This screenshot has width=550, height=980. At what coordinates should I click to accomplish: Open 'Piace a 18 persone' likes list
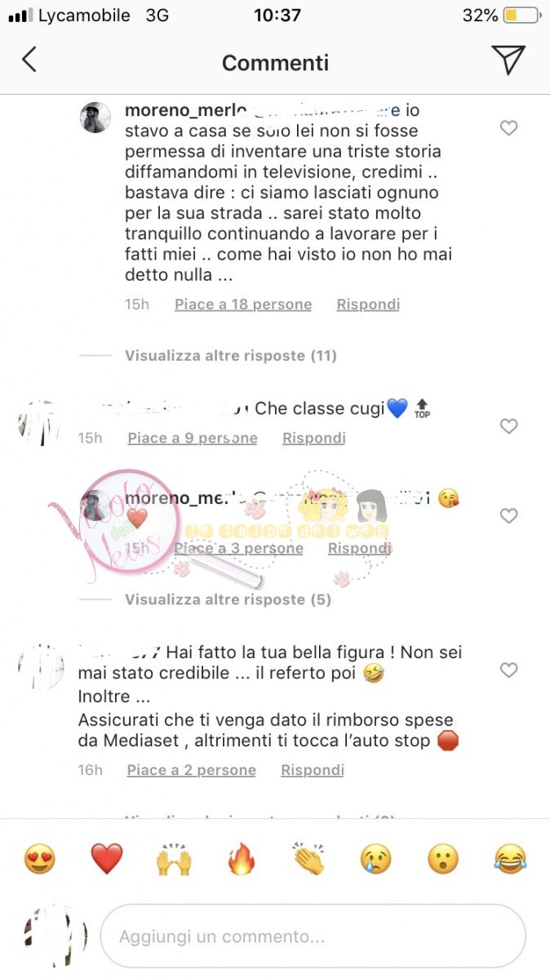[243, 305]
